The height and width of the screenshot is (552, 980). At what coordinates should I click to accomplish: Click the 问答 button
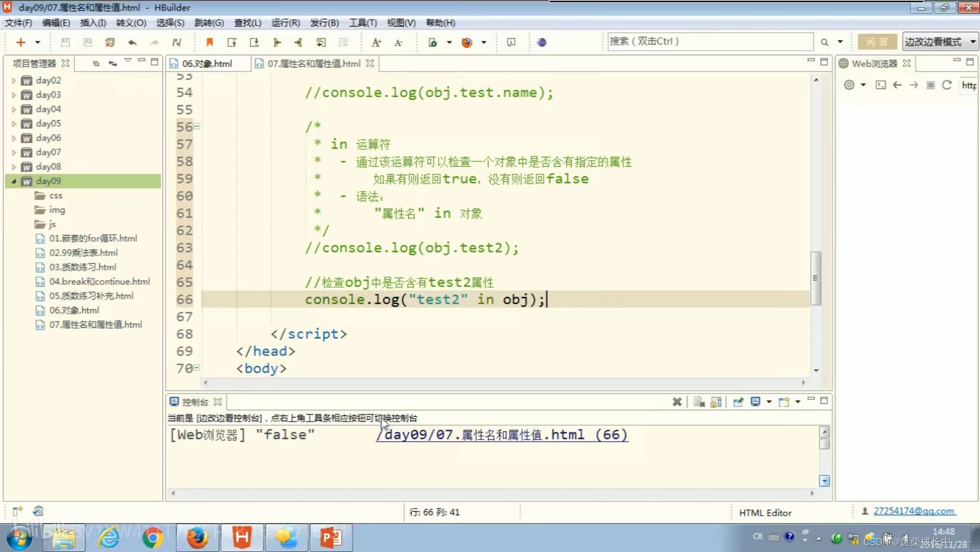877,42
